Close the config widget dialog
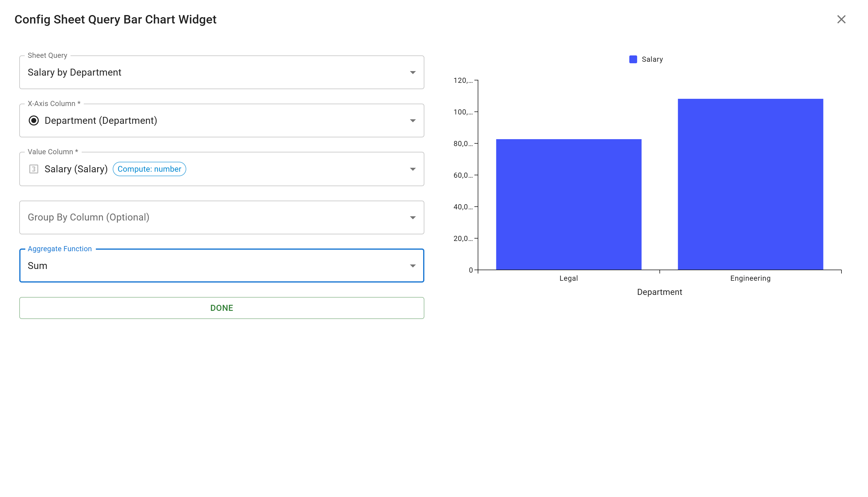Image resolution: width=868 pixels, height=497 pixels. tap(841, 20)
